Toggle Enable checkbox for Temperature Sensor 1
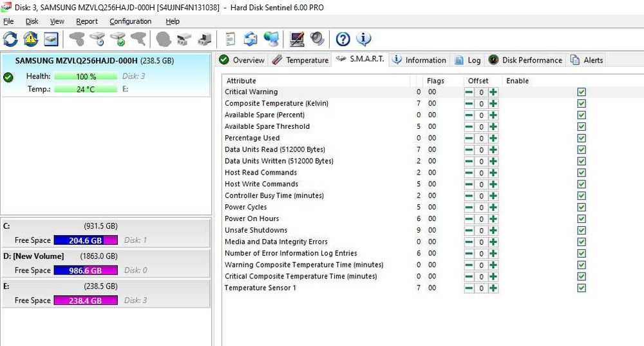The height and width of the screenshot is (346, 644). coord(581,288)
